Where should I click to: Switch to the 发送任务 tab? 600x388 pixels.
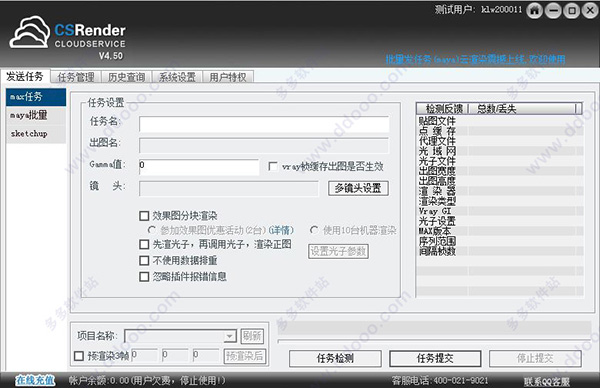point(25,77)
